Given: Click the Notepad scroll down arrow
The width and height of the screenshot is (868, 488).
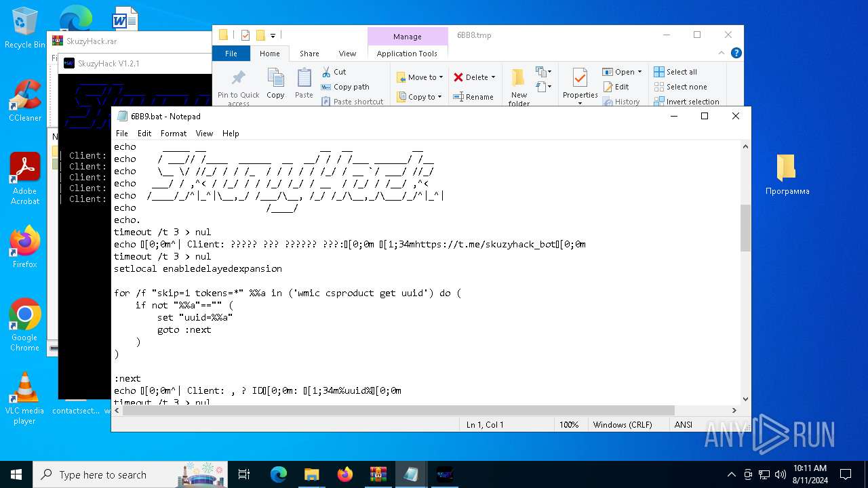Looking at the screenshot, I should pyautogui.click(x=745, y=399).
